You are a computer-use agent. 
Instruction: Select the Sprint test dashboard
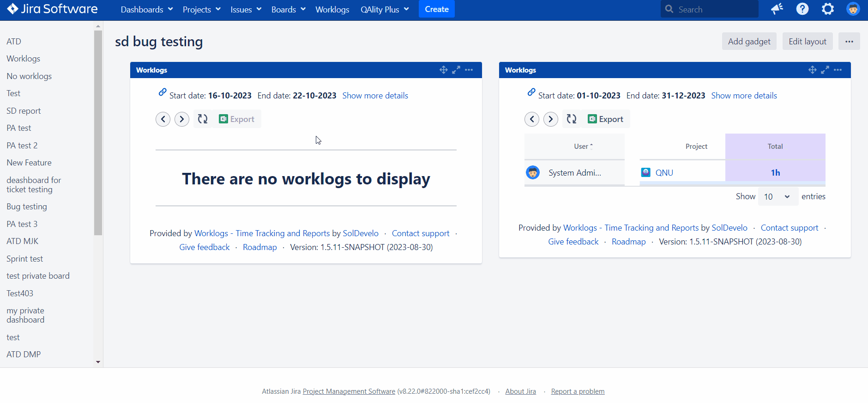click(25, 259)
